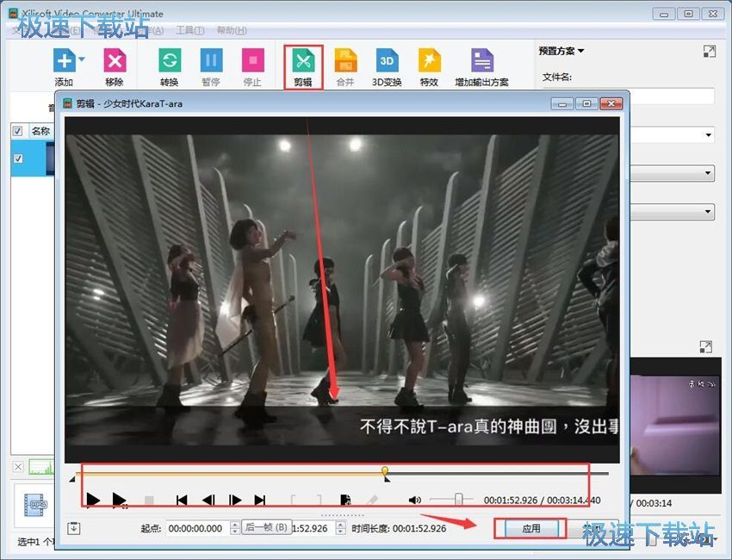Click the 移除 (Remove) toolbar icon
Viewport: 732px width, 560px height.
(115, 59)
